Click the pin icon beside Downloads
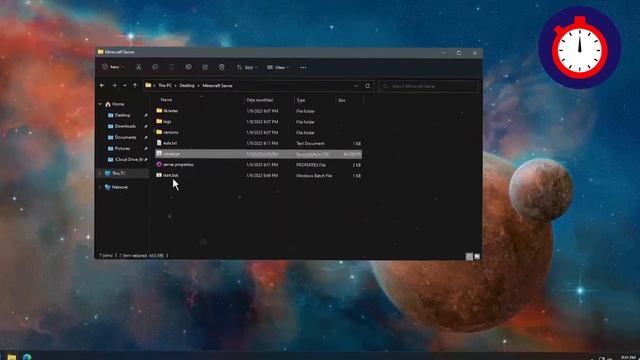 (146, 127)
